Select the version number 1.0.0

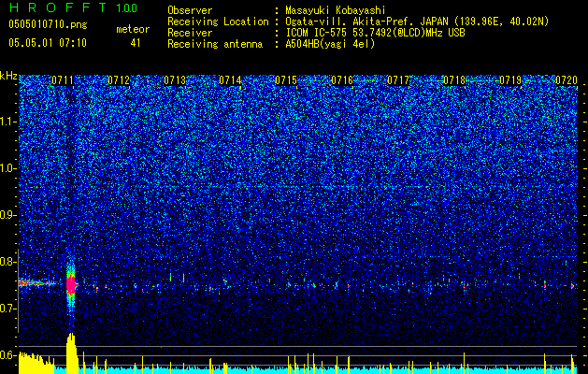(x=126, y=7)
